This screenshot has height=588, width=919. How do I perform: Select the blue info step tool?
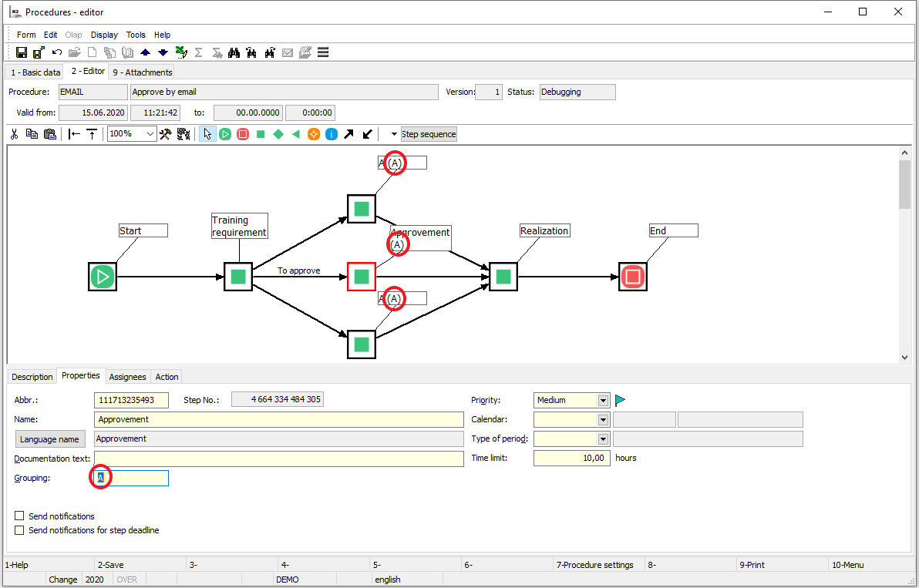click(x=332, y=134)
